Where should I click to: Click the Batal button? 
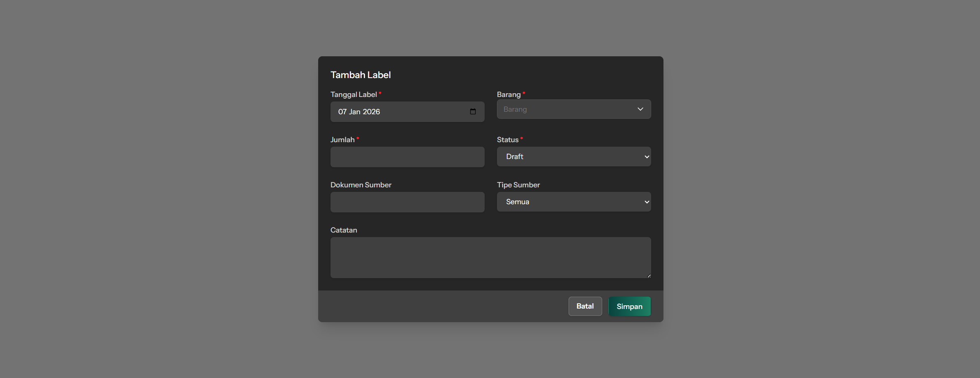pyautogui.click(x=585, y=306)
